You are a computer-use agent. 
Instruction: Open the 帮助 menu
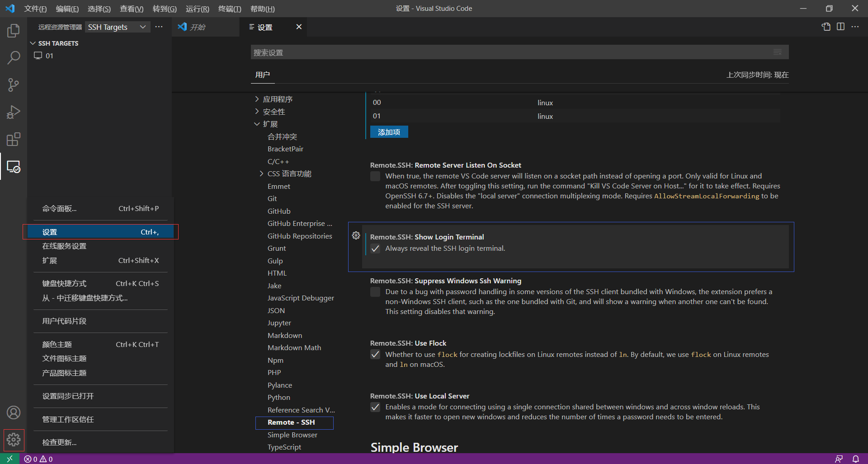pyautogui.click(x=262, y=9)
